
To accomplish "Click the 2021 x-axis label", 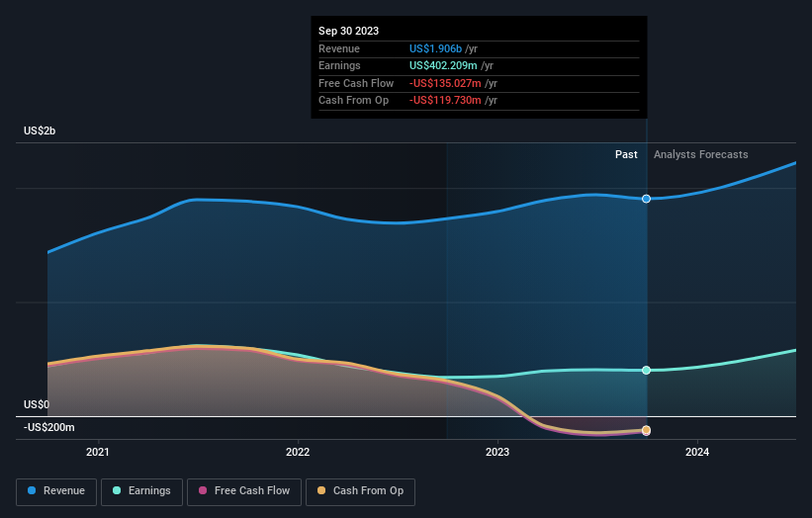I will (x=97, y=453).
